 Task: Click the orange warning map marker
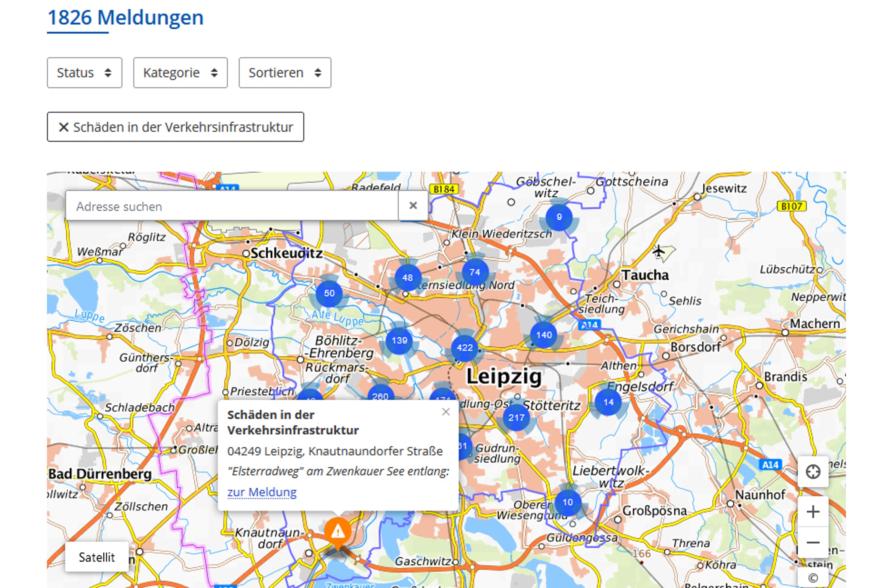338,532
